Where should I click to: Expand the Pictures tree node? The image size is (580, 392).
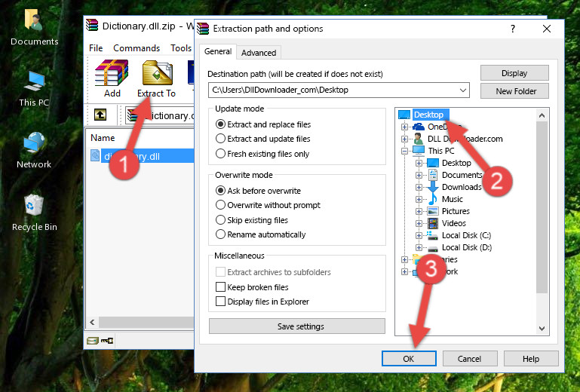(x=419, y=211)
